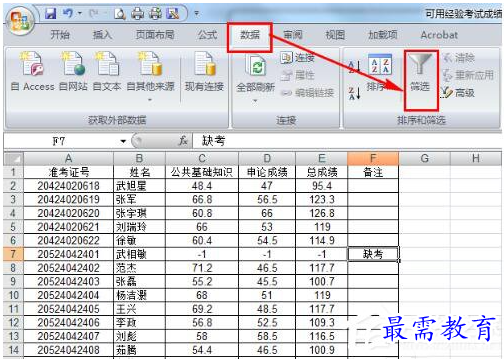This screenshot has width=504, height=360.
Task: Open the 页面布局 tab
Action: coord(155,35)
